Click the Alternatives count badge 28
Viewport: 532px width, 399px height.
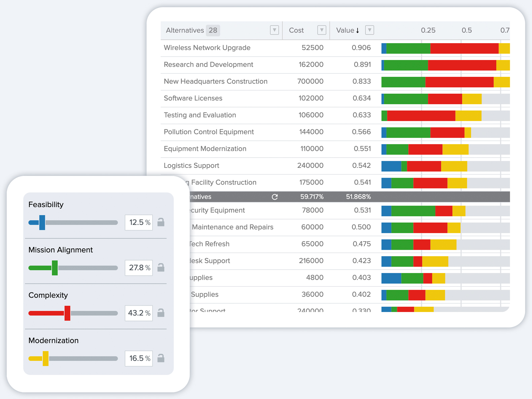point(213,30)
